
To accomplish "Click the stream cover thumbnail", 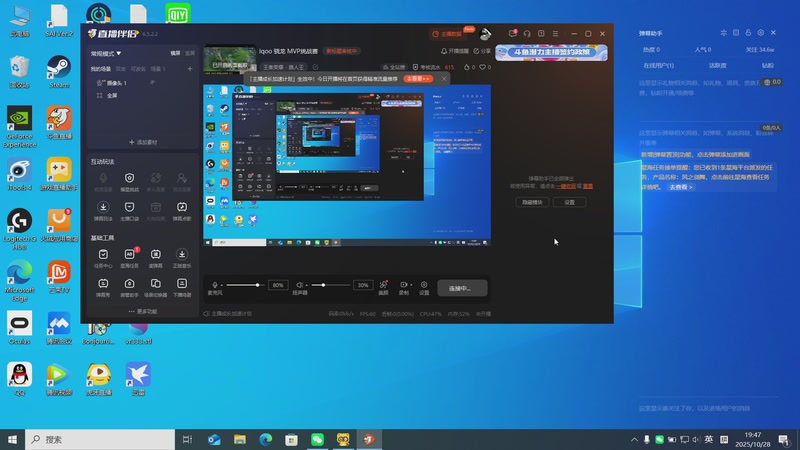I will [x=230, y=59].
